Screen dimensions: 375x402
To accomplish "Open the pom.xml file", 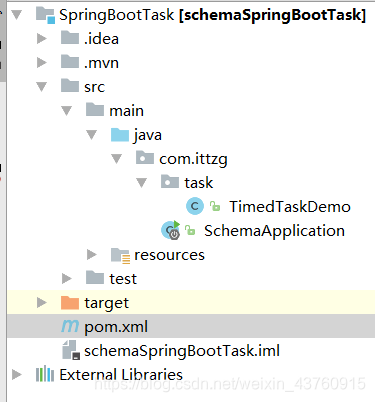I will [x=116, y=327].
